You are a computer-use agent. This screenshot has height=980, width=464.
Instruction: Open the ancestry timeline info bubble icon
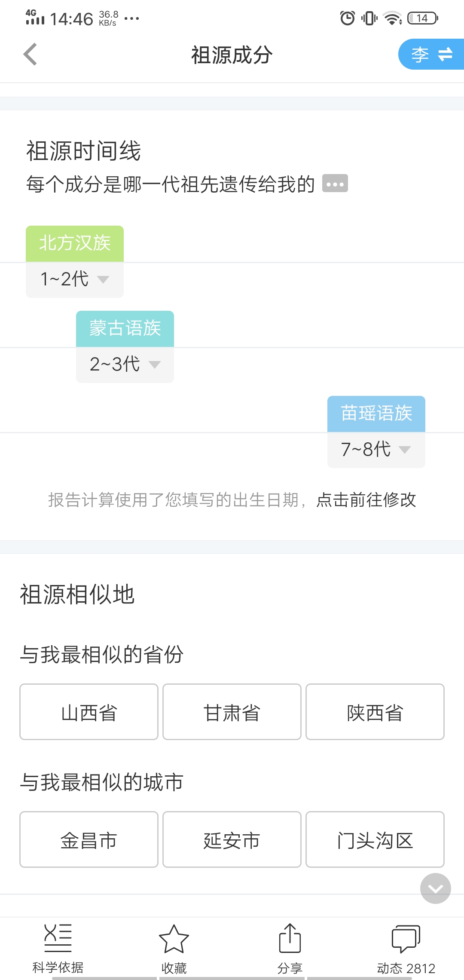pyautogui.click(x=335, y=184)
